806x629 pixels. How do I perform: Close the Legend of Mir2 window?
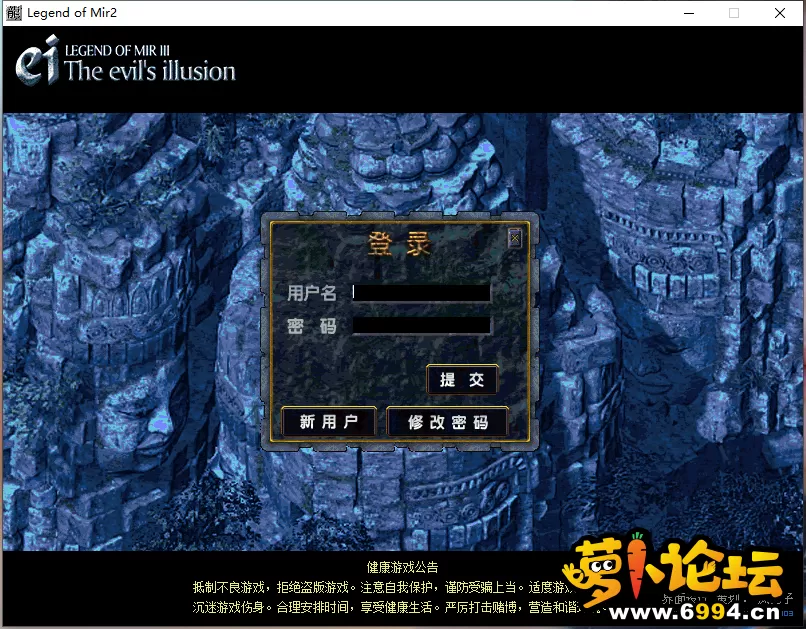pyautogui.click(x=780, y=13)
